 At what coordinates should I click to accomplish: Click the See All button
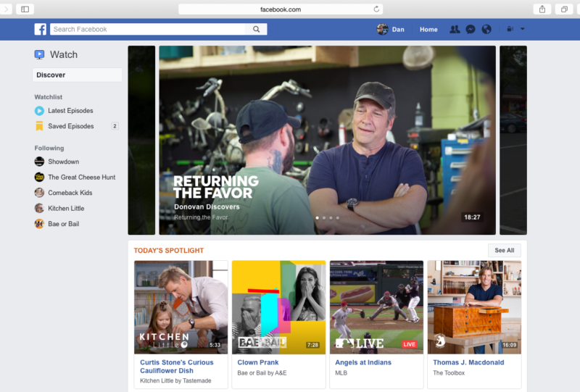(504, 251)
